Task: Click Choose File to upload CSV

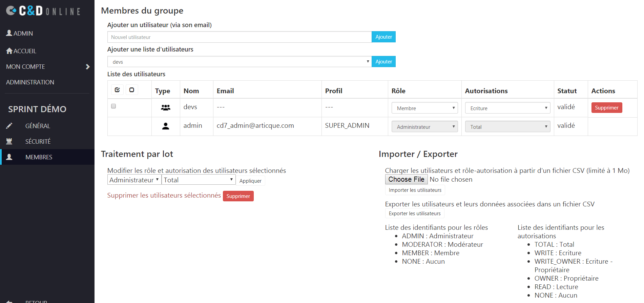Action: tap(406, 179)
